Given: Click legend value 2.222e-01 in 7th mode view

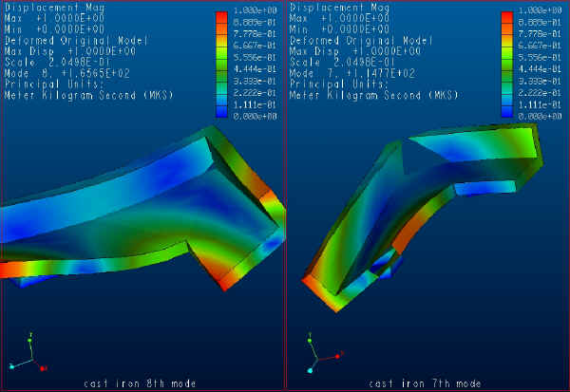Looking at the screenshot, I should pyautogui.click(x=540, y=93).
